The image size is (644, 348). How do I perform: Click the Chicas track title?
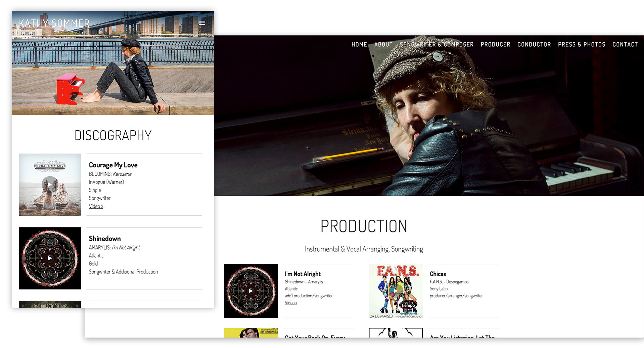pyautogui.click(x=438, y=274)
